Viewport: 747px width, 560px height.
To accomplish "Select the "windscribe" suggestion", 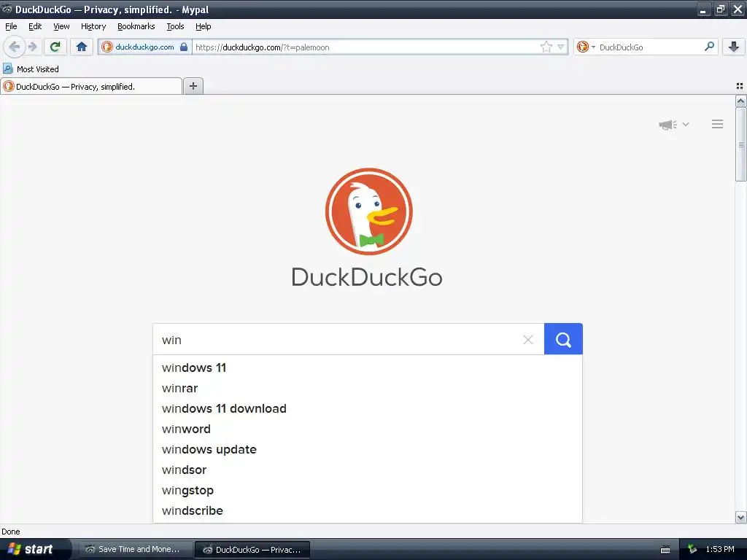I will (x=368, y=511).
